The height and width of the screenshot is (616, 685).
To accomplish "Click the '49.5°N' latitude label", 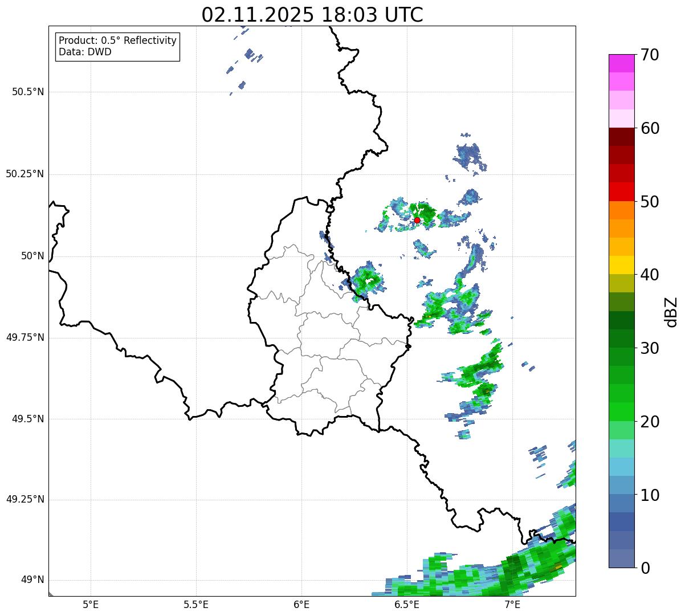I will (28, 419).
